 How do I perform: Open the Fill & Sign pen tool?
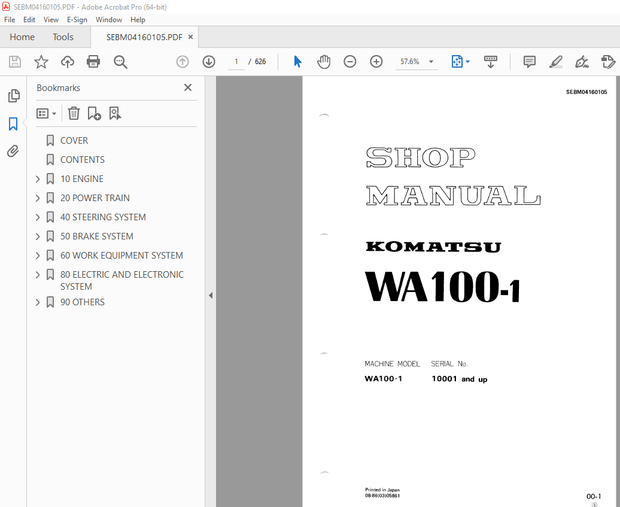[582, 62]
